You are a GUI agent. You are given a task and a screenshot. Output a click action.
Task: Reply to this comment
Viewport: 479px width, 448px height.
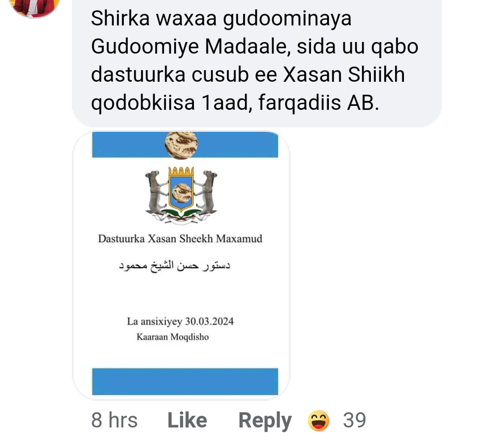265,421
